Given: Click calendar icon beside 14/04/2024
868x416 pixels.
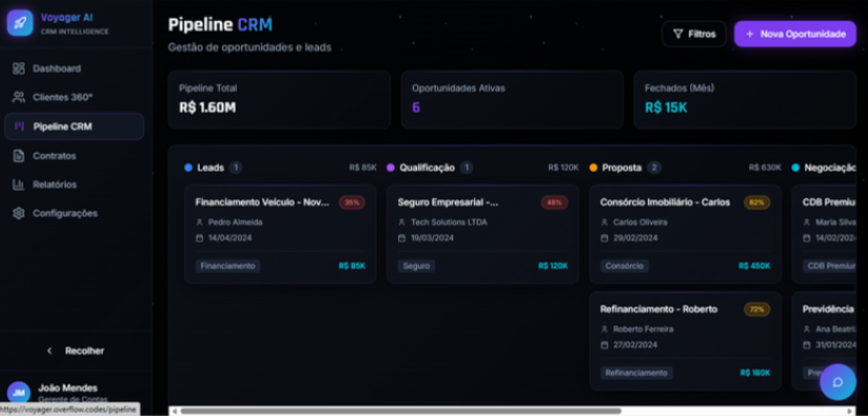Looking at the screenshot, I should point(199,238).
